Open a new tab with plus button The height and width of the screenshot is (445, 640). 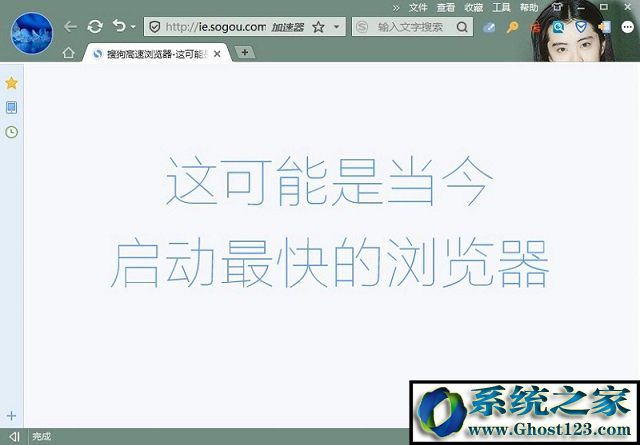245,52
